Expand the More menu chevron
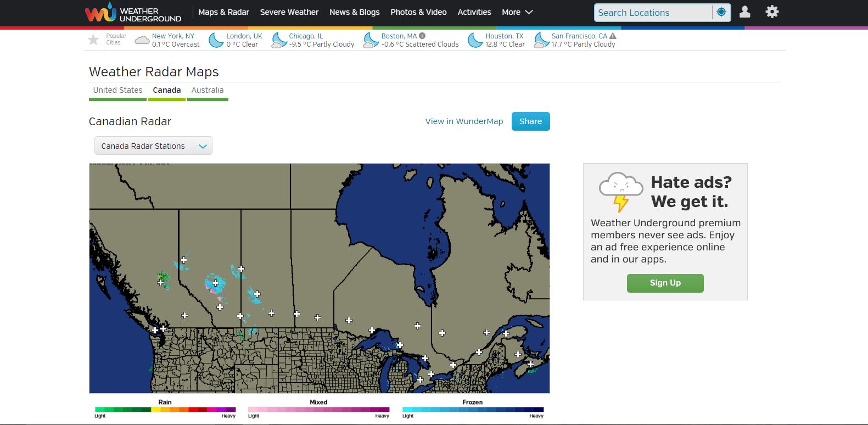The image size is (868, 425). pyautogui.click(x=529, y=12)
